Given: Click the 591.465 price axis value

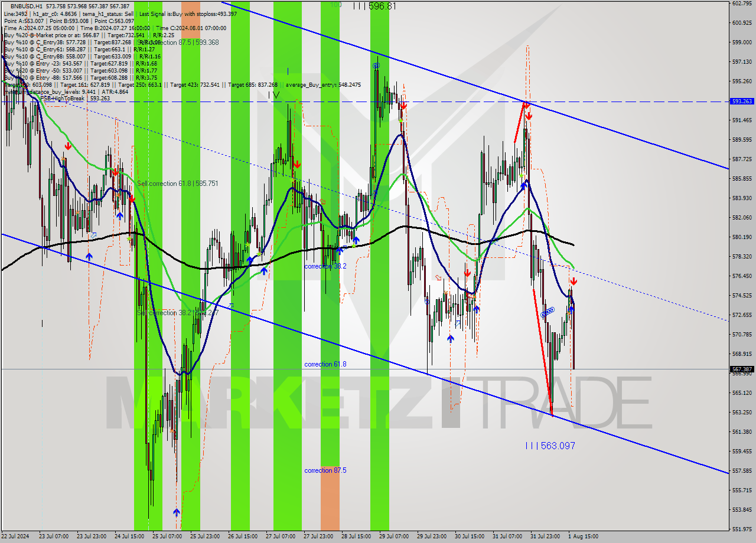Looking at the screenshot, I should [x=742, y=120].
